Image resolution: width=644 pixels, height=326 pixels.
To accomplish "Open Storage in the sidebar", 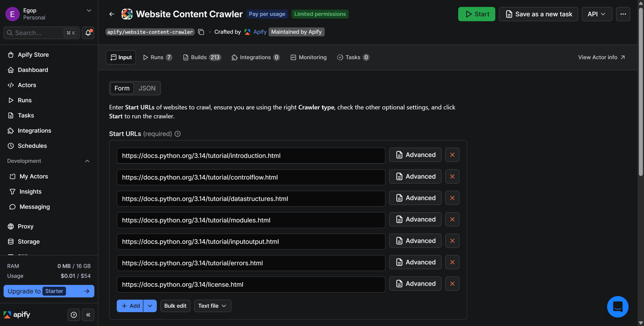I will (49, 241).
